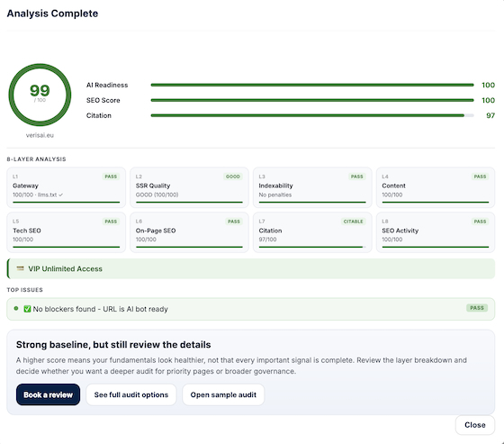Click the TOP ISSUES section label

coord(25,290)
